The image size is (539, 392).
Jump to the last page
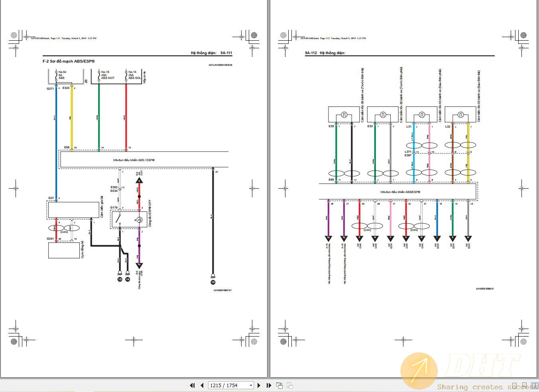pos(269,385)
